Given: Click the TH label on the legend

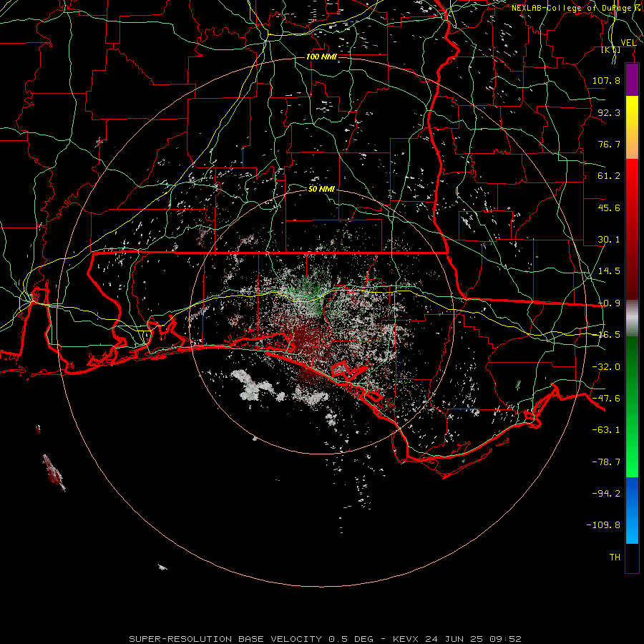Looking at the screenshot, I should click(x=615, y=557).
